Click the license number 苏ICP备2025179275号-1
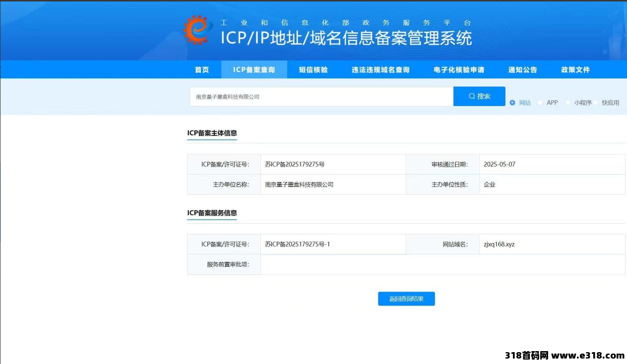Viewport: 627px width, 364px height. 297,244
